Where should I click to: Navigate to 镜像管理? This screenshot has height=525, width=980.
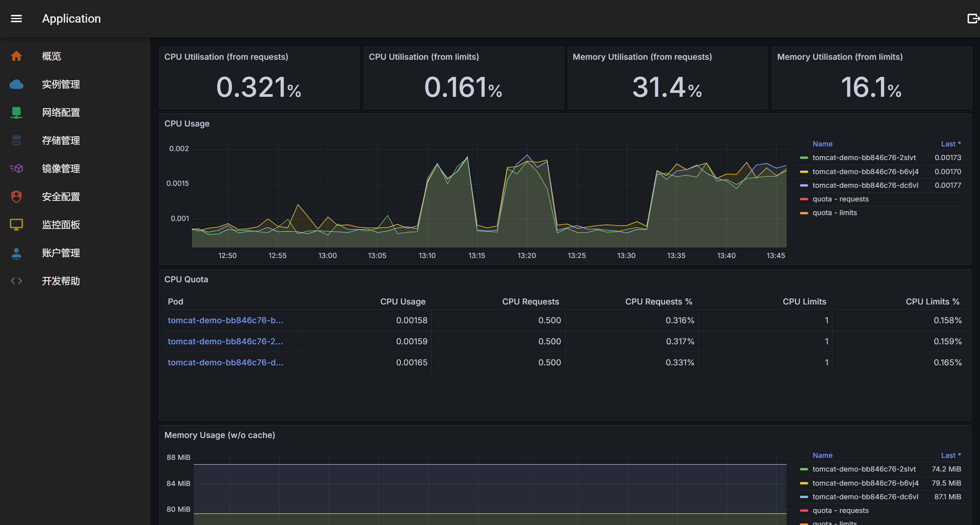point(61,169)
